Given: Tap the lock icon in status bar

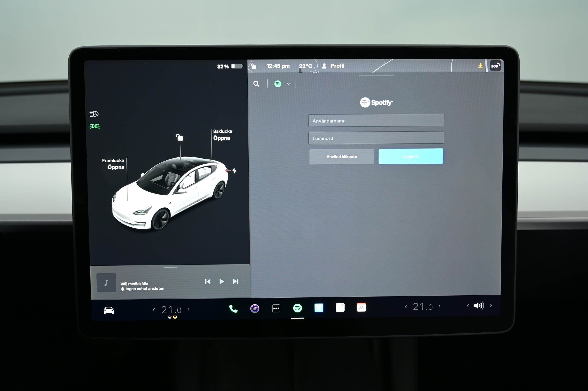Looking at the screenshot, I should (254, 66).
